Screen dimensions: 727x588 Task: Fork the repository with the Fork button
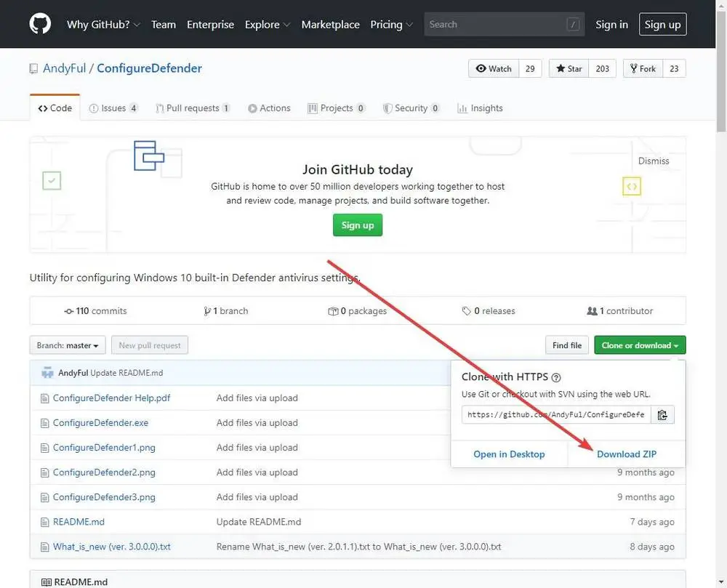click(643, 68)
